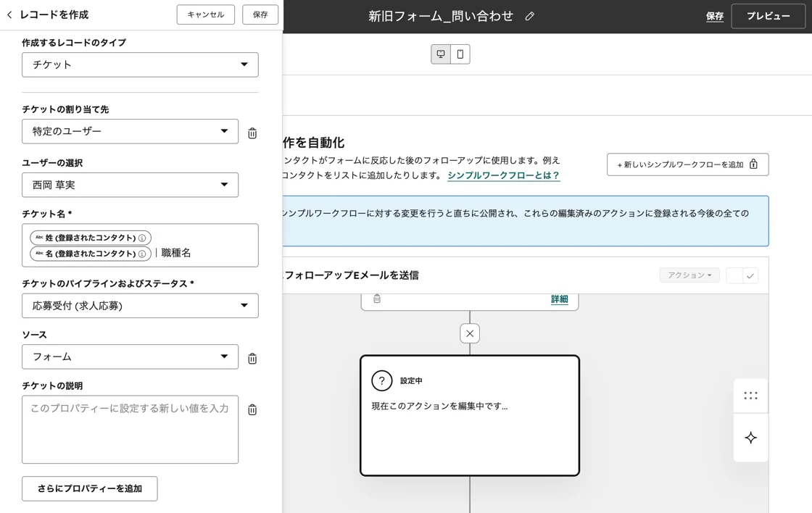
Task: Go back using the レコードを作成 chevron
Action: 9,14
